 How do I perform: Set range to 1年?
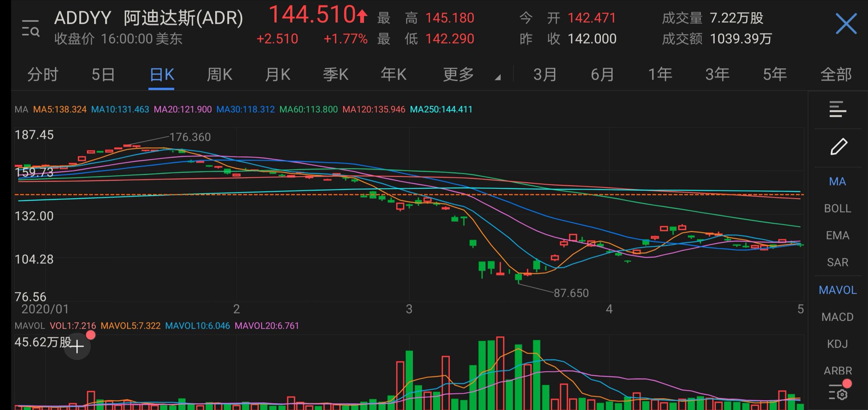click(x=660, y=74)
